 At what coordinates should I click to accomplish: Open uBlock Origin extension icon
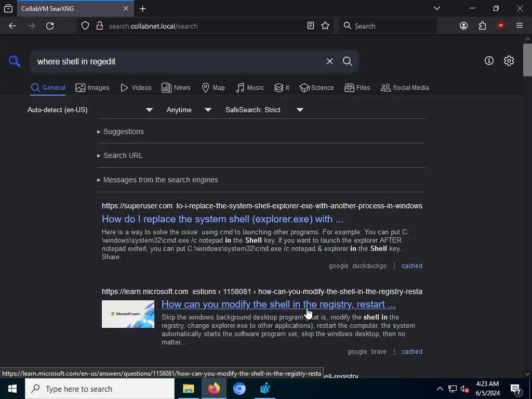(x=501, y=26)
